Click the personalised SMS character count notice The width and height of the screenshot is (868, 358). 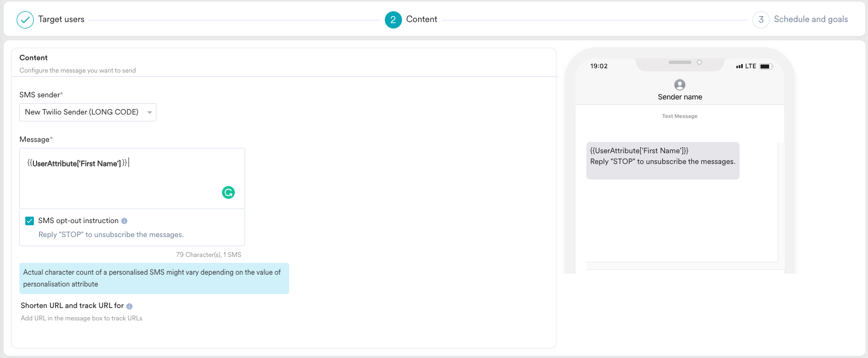coord(154,278)
